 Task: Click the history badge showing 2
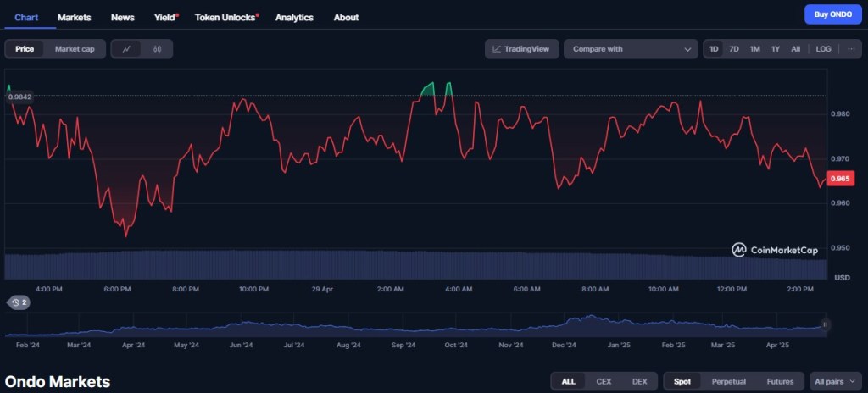click(19, 302)
